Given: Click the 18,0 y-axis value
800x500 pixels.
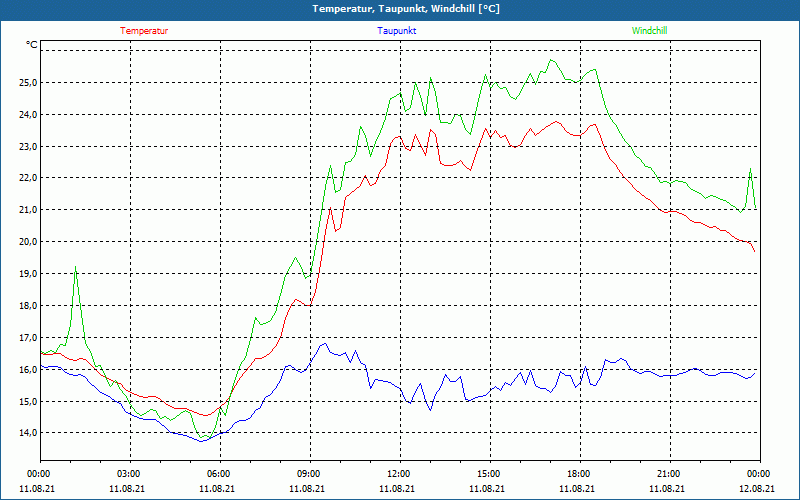Looking at the screenshot, I should click(x=29, y=306).
